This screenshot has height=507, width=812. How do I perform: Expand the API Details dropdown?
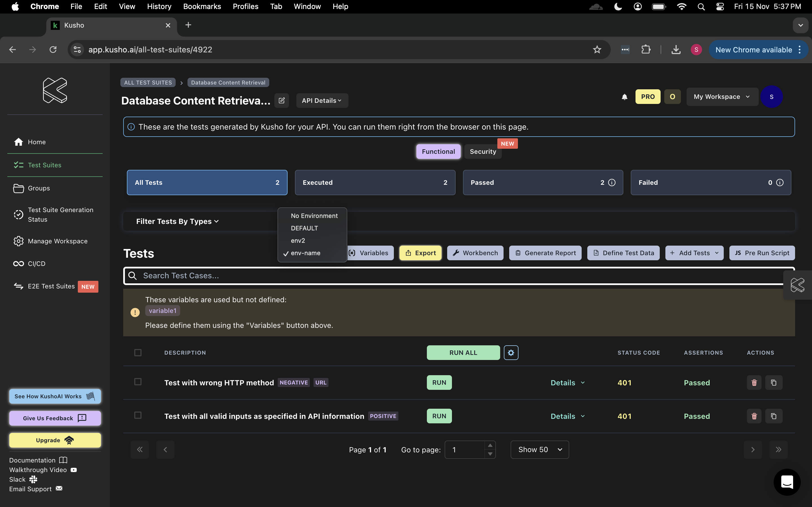[321, 101]
